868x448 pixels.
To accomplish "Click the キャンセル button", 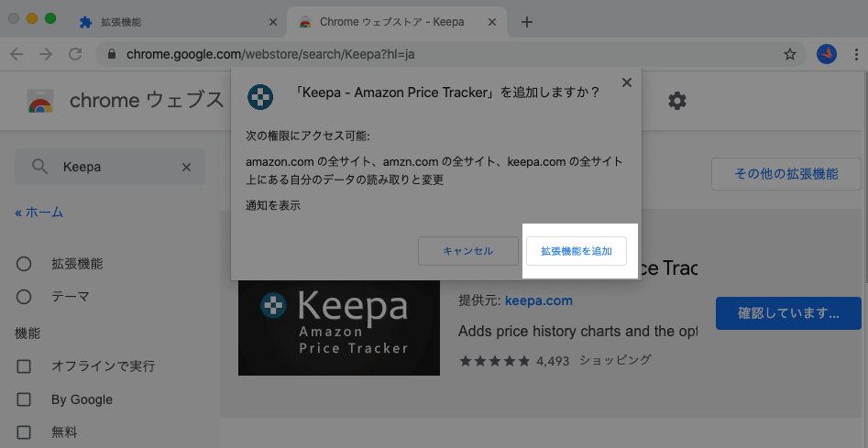I will pos(467,250).
